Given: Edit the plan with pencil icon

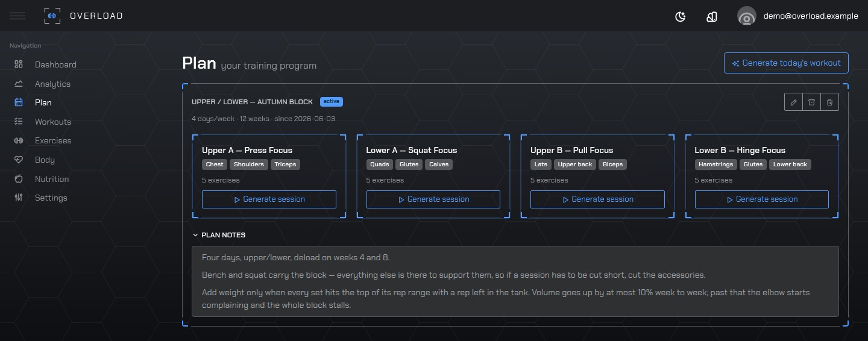Looking at the screenshot, I should click(x=793, y=102).
